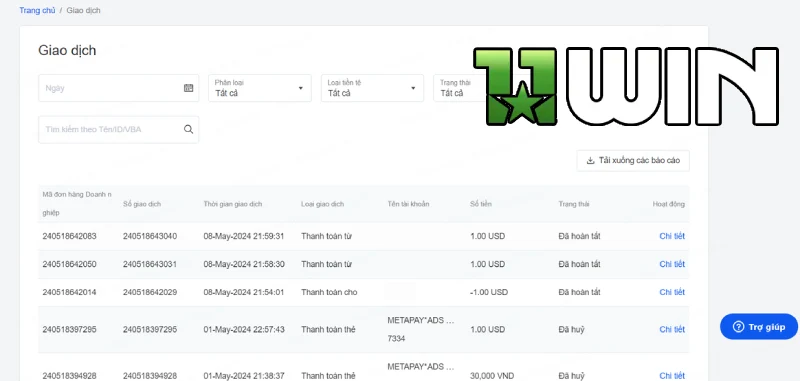Screen dimensions: 800x381
Task: Select order code 240518397295
Action: tap(69, 329)
